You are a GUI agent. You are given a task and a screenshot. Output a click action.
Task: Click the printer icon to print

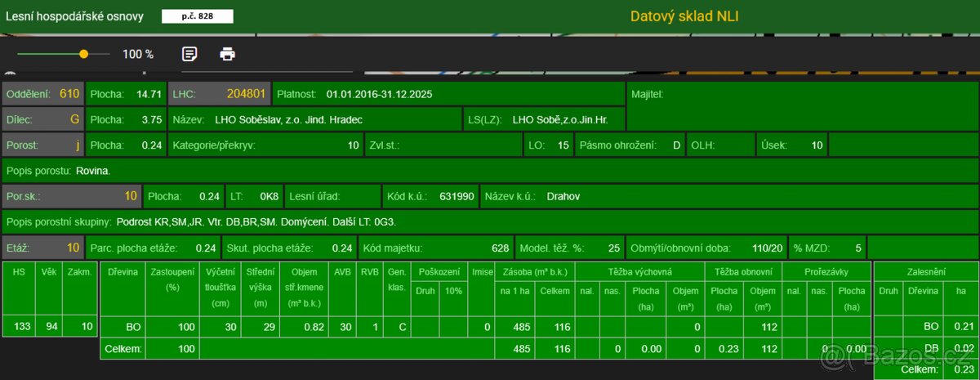228,54
